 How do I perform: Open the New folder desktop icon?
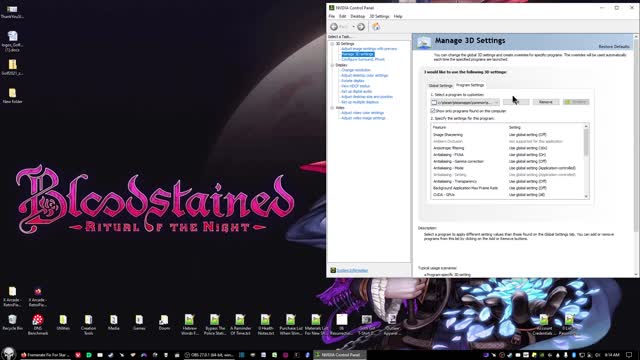[12, 96]
